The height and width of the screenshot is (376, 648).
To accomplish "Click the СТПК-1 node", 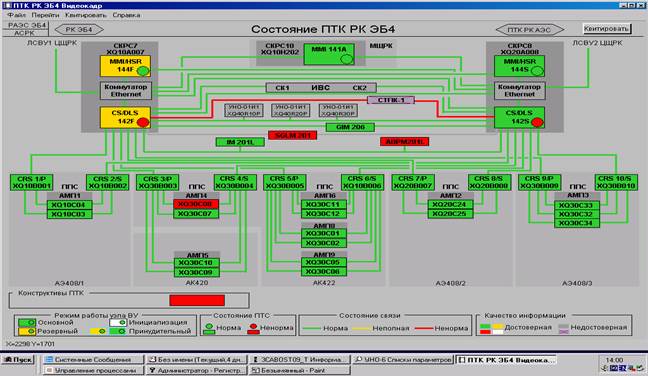I will pyautogui.click(x=391, y=100).
